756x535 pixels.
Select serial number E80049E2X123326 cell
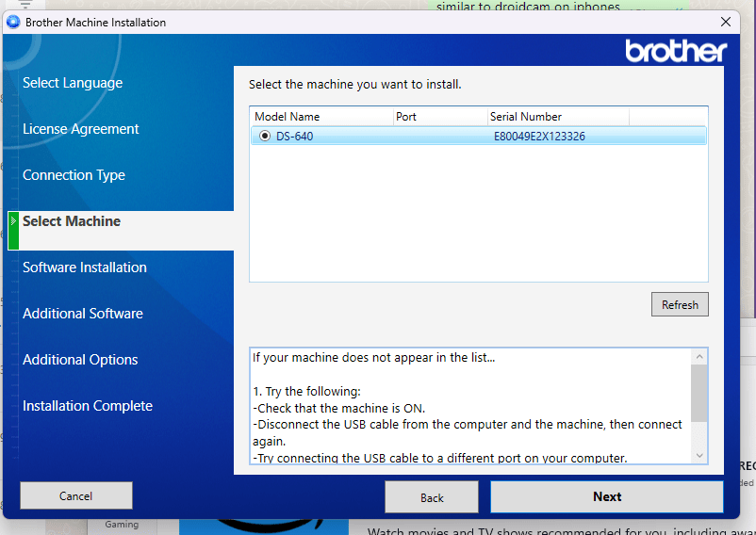click(539, 137)
